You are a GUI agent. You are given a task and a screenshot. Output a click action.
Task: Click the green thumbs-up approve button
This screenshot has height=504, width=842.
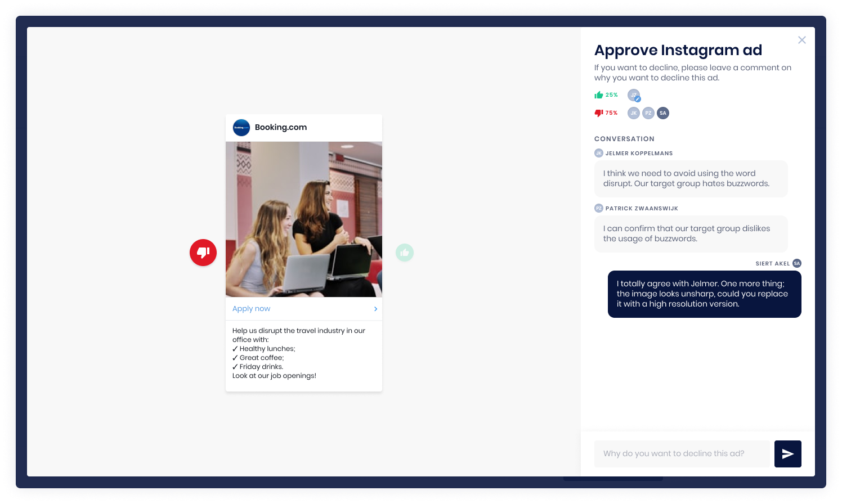pos(405,253)
